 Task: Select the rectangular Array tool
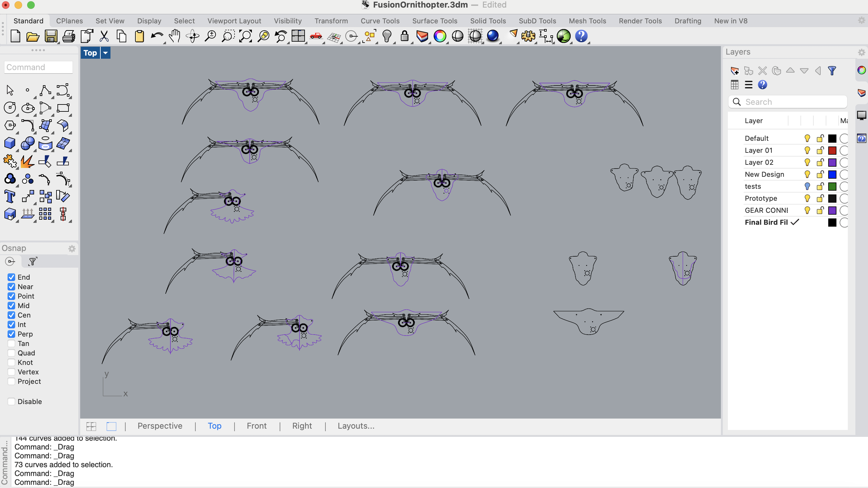coord(45,214)
